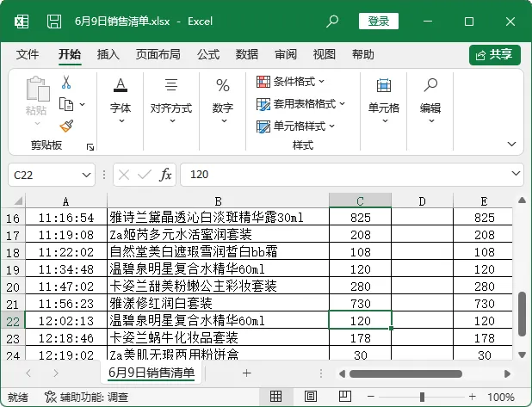Open the search magnifier in title bar
The width and height of the screenshot is (532, 407).
pos(332,21)
